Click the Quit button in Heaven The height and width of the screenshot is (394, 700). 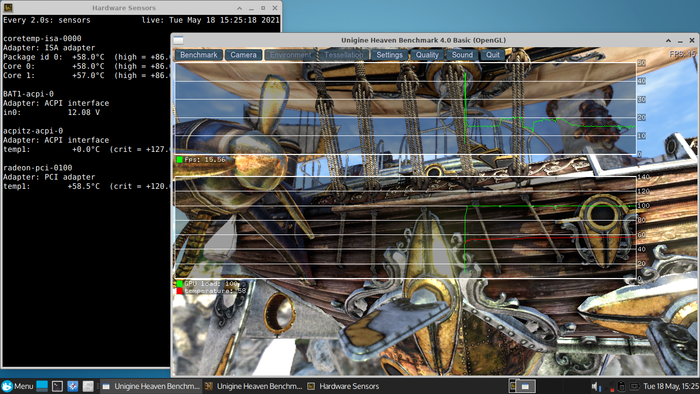coord(493,55)
